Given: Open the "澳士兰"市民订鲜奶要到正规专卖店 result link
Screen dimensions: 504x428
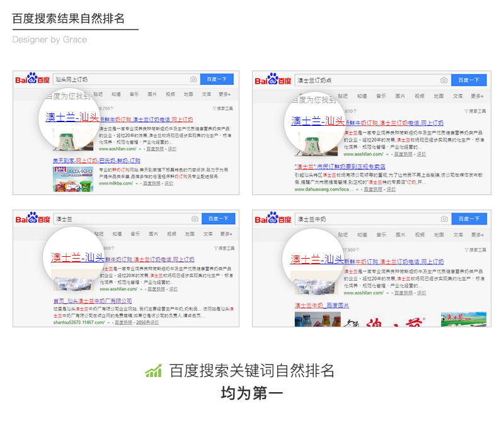Looking at the screenshot, I should tap(340, 167).
